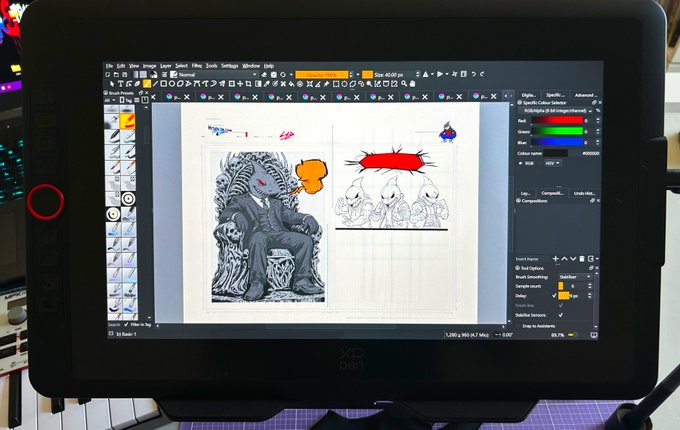The height and width of the screenshot is (430, 680).
Task: Click the Tag button in Brush Presets
Action: 126,100
